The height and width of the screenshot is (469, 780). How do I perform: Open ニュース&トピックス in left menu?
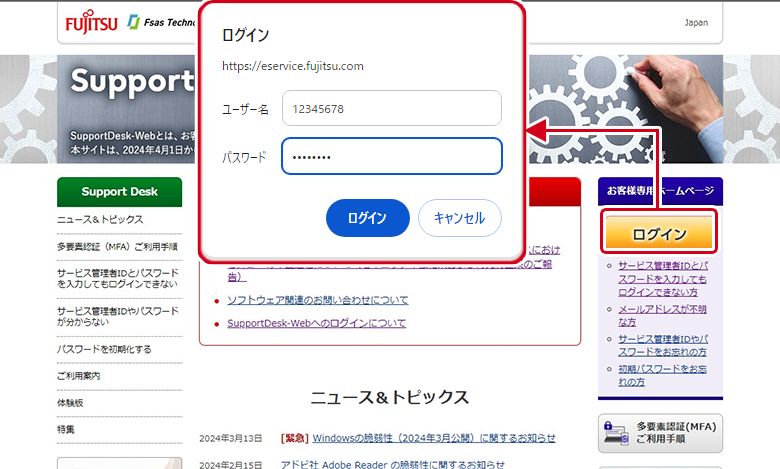pyautogui.click(x=100, y=219)
